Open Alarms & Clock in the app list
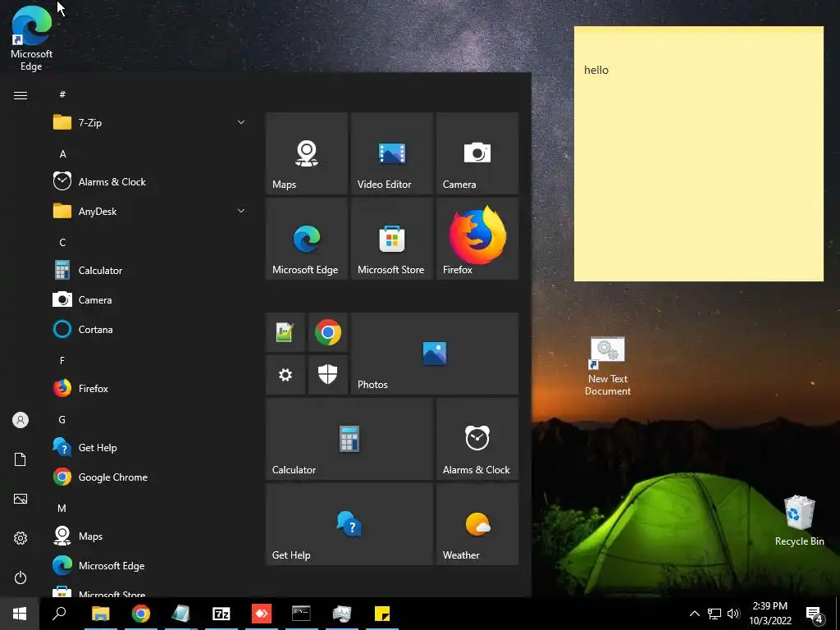Screen dimensions: 840x630 coord(150,181)
